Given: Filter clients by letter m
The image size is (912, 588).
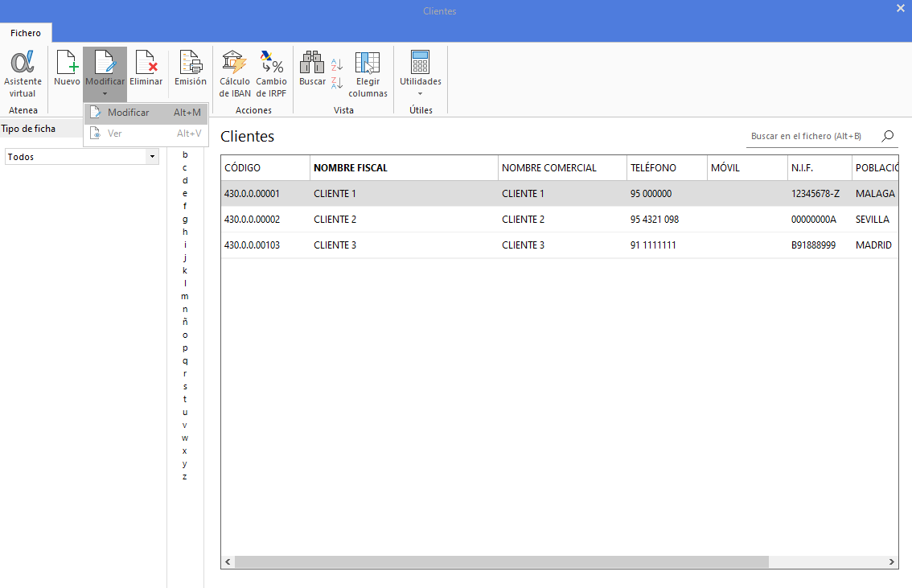Looking at the screenshot, I should pos(185,296).
